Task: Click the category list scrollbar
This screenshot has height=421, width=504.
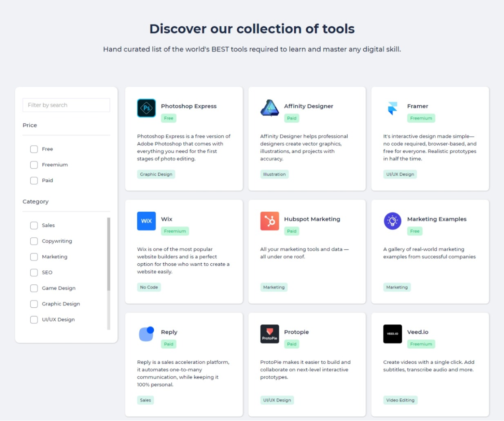Action: (x=109, y=254)
